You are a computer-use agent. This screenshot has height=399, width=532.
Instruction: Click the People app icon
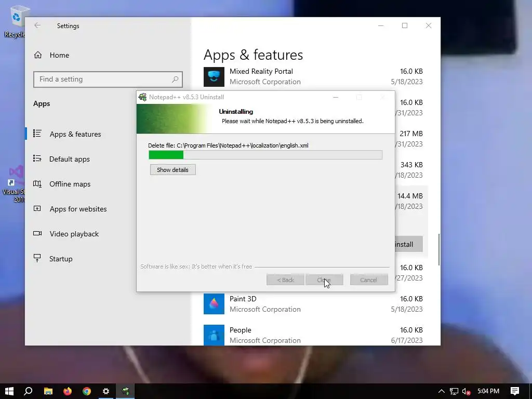(214, 335)
